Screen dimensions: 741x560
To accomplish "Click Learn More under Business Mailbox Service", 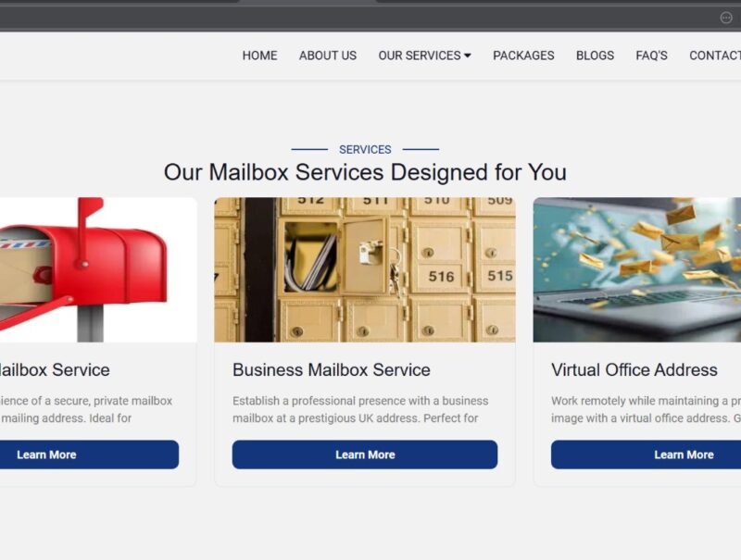I will [364, 454].
